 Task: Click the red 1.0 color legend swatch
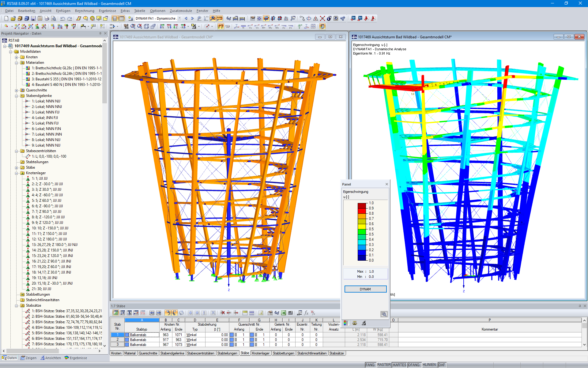(x=362, y=205)
